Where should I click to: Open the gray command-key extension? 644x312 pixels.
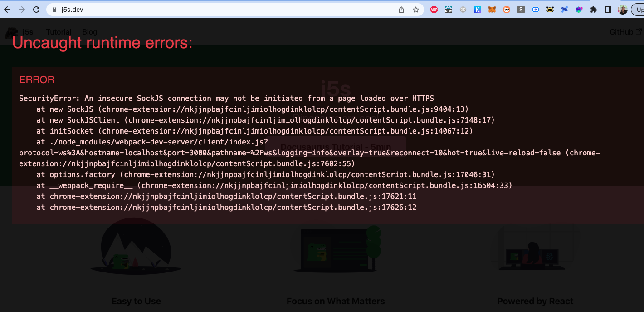(463, 10)
